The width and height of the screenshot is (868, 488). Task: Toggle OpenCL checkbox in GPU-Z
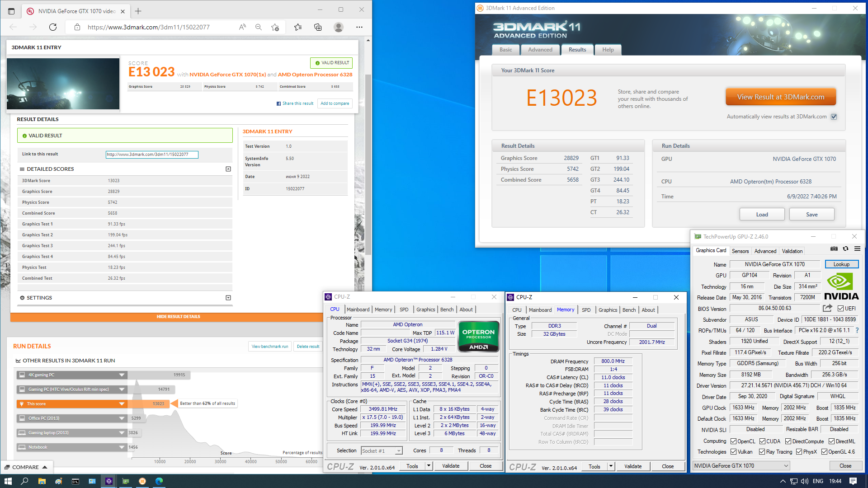(733, 441)
